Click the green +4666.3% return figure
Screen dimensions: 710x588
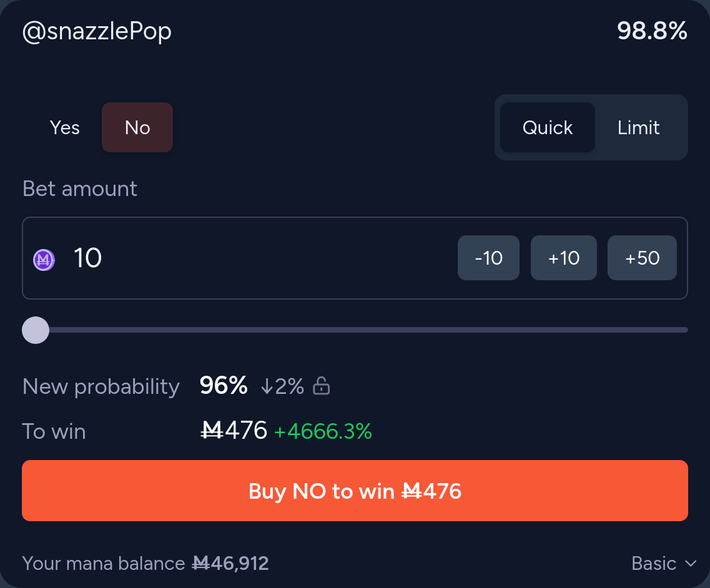click(323, 431)
